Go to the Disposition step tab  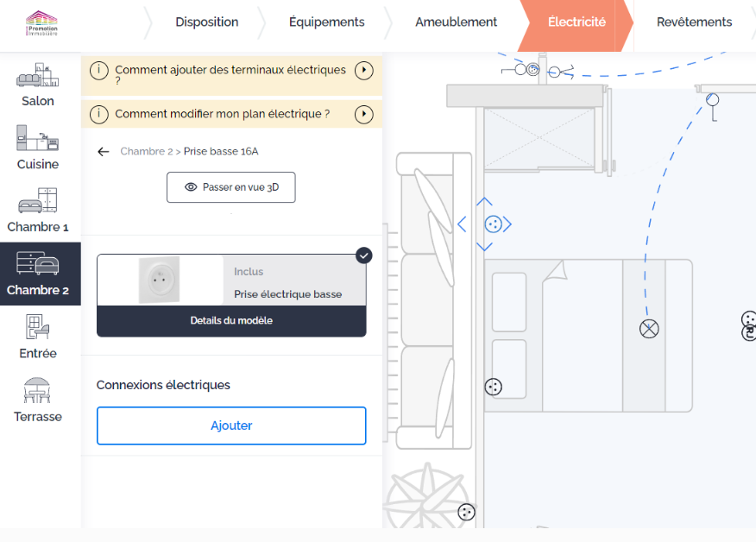206,22
